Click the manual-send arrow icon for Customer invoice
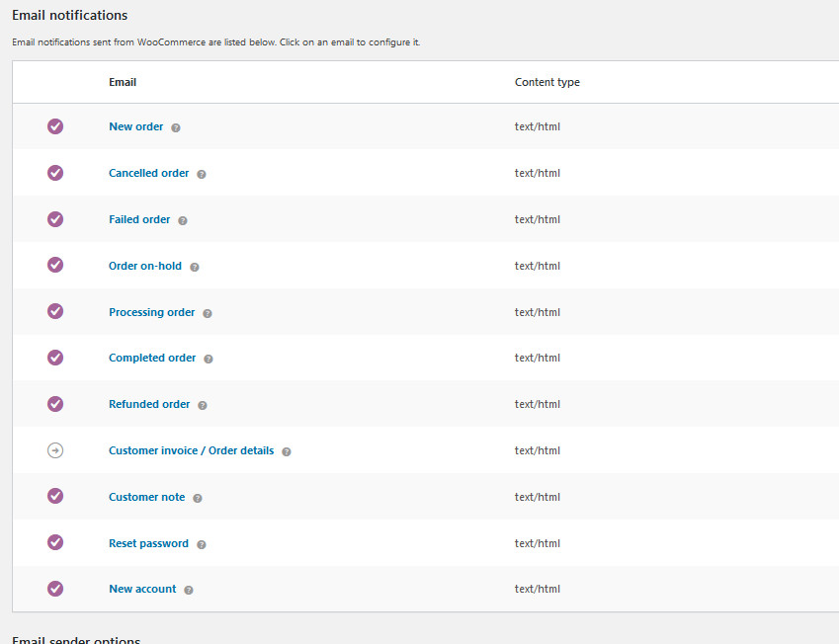 coord(55,450)
